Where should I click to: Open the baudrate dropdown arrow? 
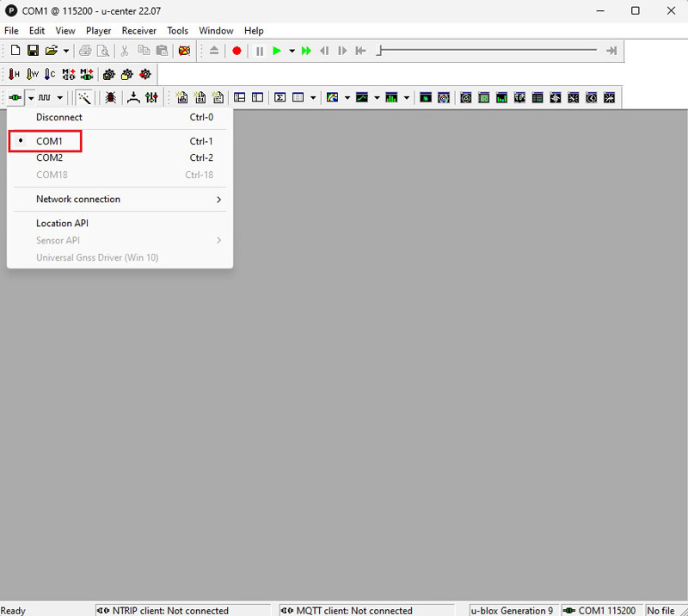[60, 98]
